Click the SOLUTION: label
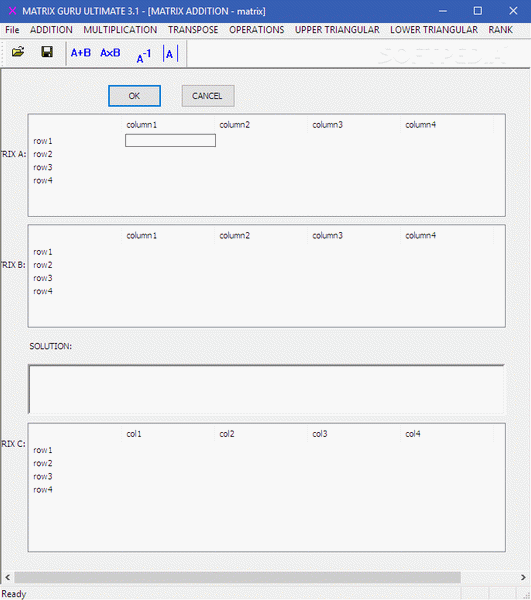The width and height of the screenshot is (531, 600). point(50,346)
